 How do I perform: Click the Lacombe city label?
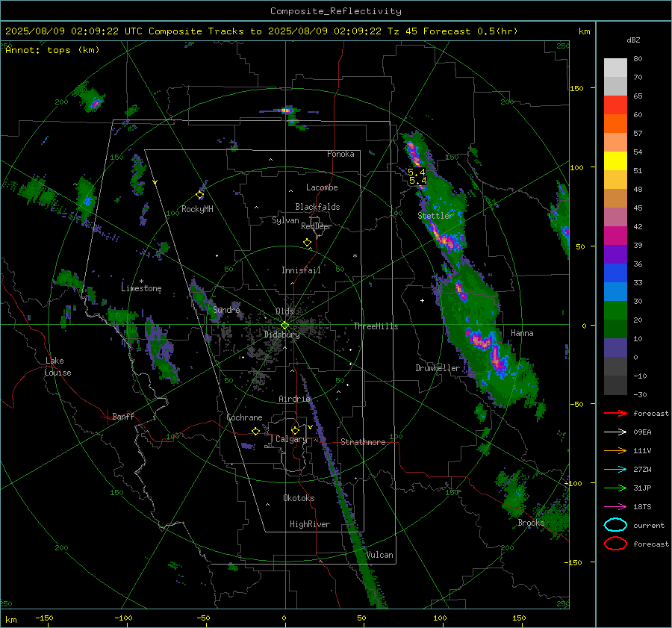[x=322, y=187]
